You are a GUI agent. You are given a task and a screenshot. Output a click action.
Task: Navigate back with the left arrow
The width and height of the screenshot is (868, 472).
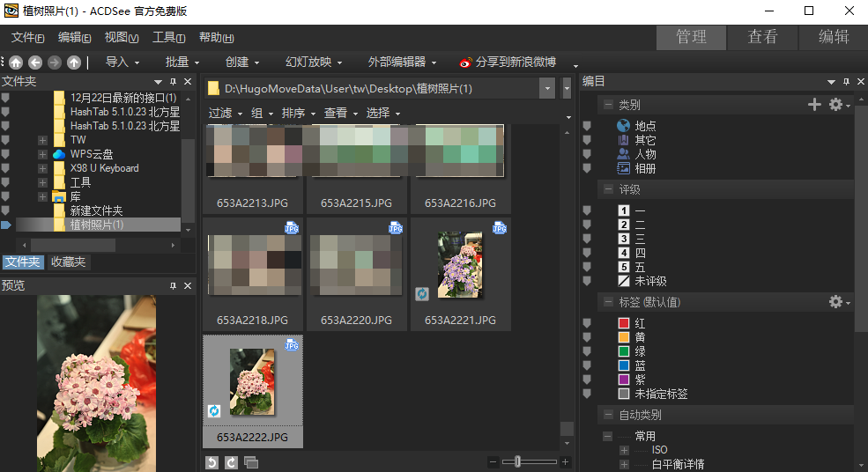pos(35,63)
